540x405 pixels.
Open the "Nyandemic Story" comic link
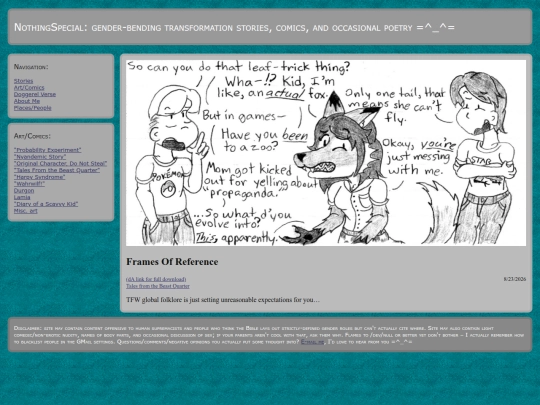tap(40, 157)
